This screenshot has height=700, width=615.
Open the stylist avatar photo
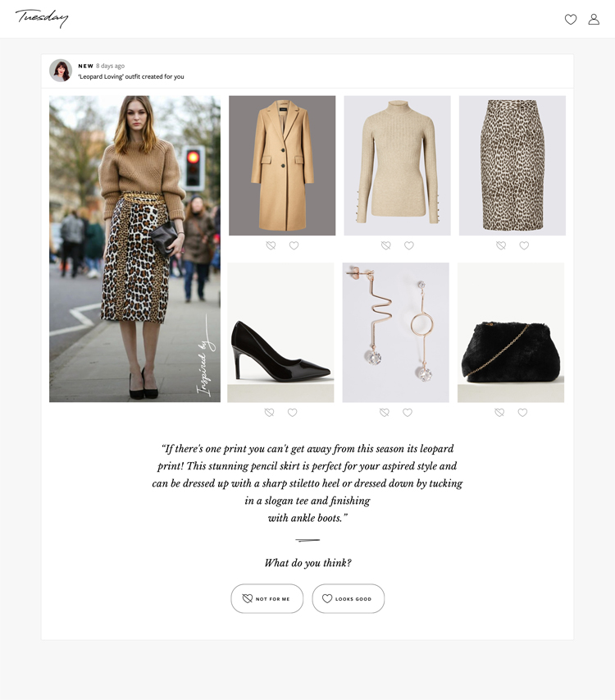coord(61,71)
